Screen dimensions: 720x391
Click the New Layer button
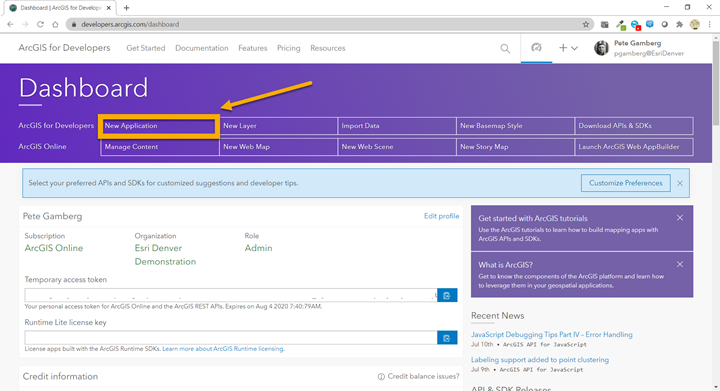point(278,126)
